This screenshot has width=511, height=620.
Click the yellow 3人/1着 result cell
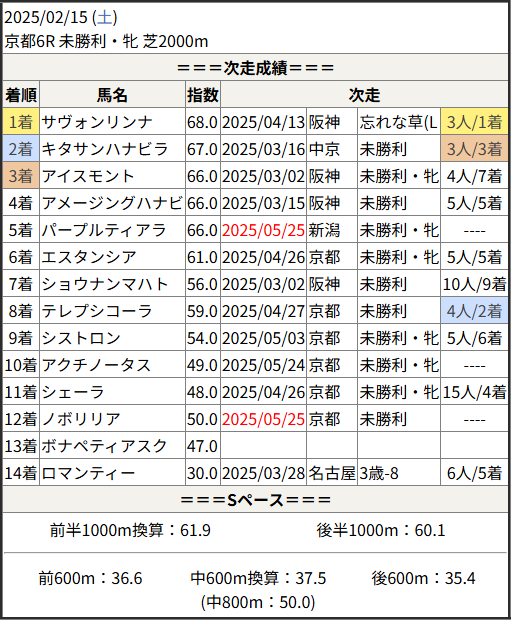click(474, 122)
